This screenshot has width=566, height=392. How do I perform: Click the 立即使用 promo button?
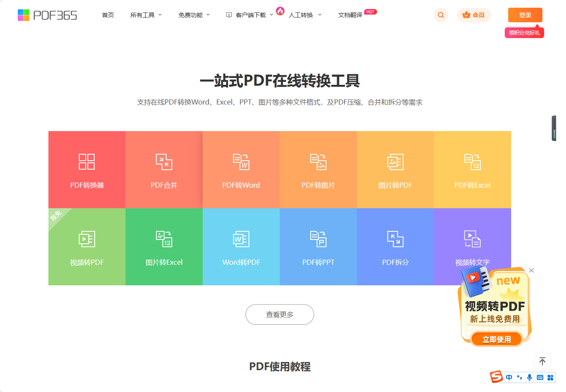point(497,339)
